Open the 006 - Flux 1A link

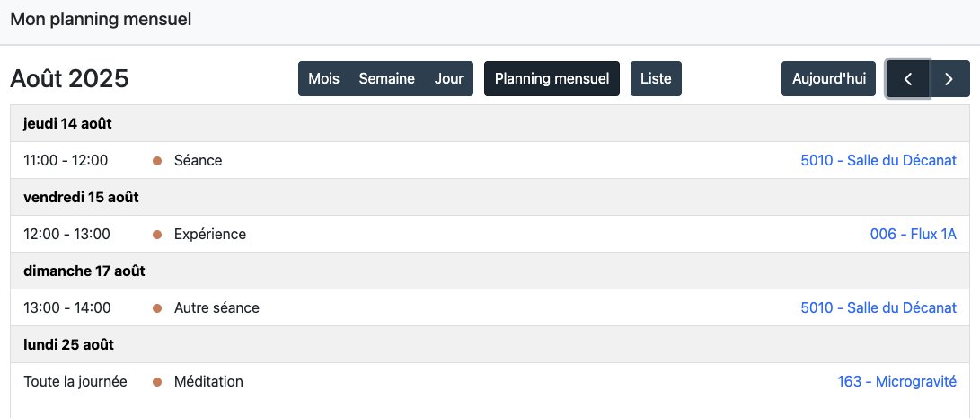[x=913, y=235]
